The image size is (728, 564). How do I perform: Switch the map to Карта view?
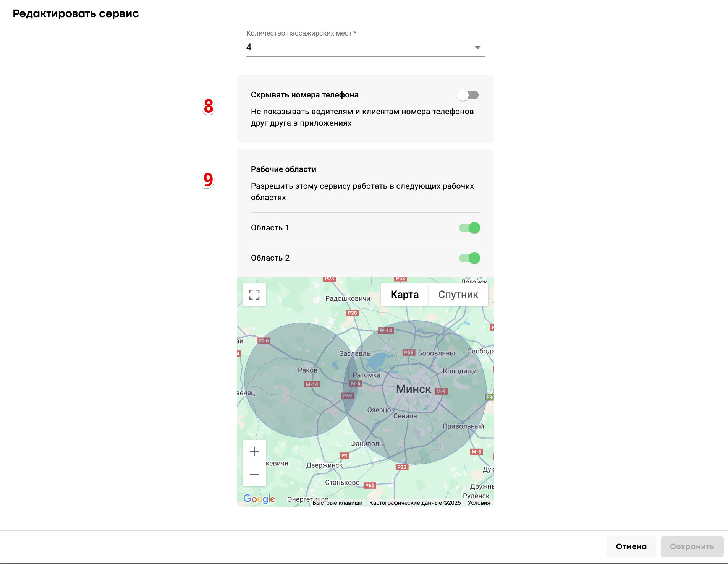[x=404, y=295]
